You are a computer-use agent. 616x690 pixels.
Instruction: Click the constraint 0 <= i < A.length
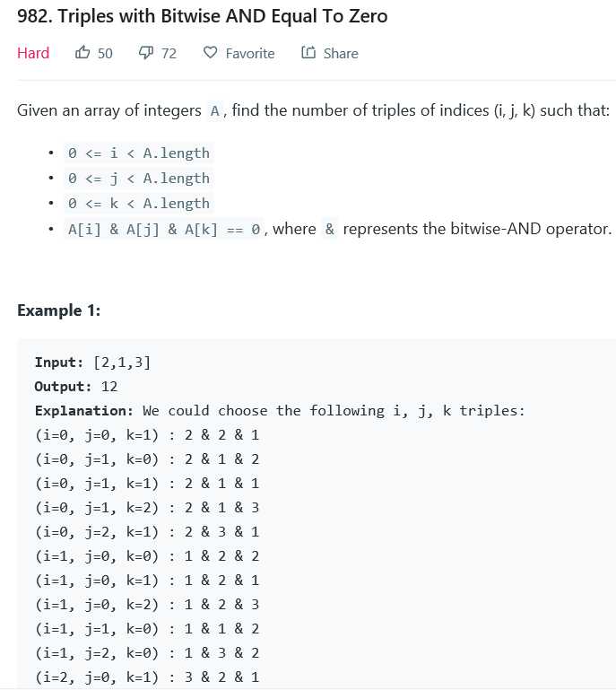point(138,153)
